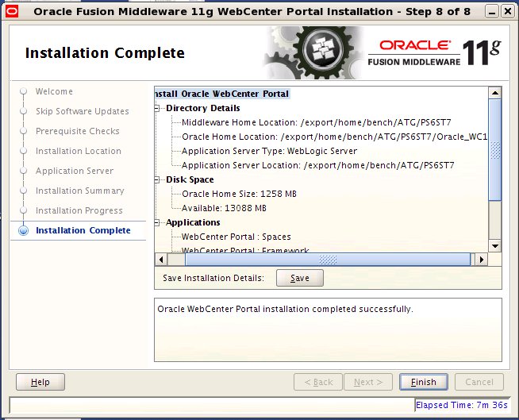
Task: Open the Help button
Action: click(x=40, y=382)
